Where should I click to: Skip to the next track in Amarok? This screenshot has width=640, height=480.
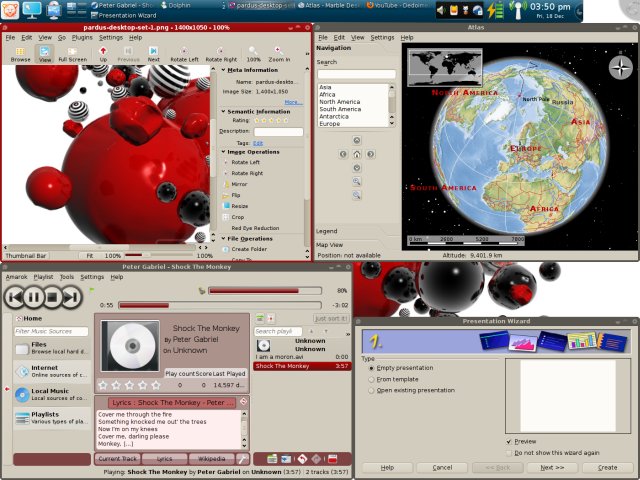point(70,296)
